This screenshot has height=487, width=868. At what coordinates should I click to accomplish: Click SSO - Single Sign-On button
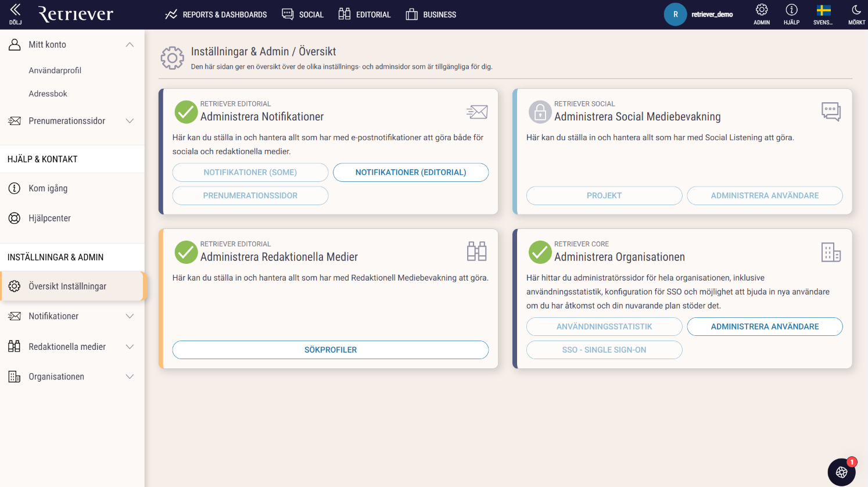coord(604,350)
